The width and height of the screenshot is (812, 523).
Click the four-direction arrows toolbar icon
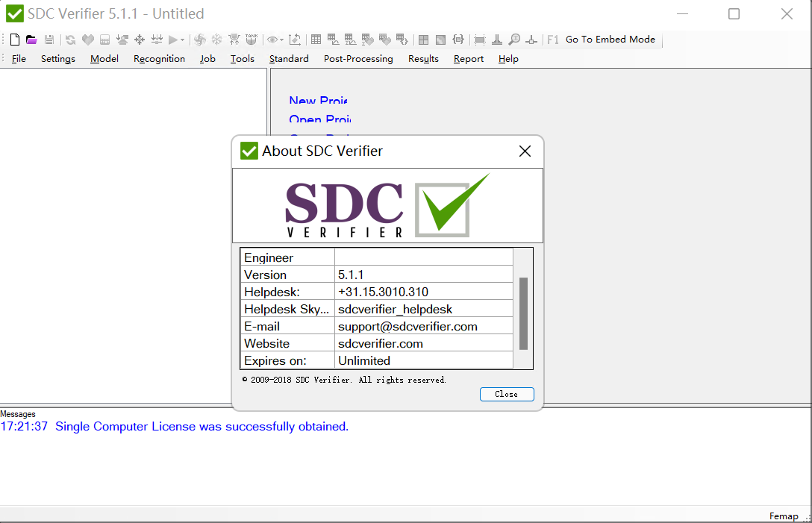pos(140,40)
